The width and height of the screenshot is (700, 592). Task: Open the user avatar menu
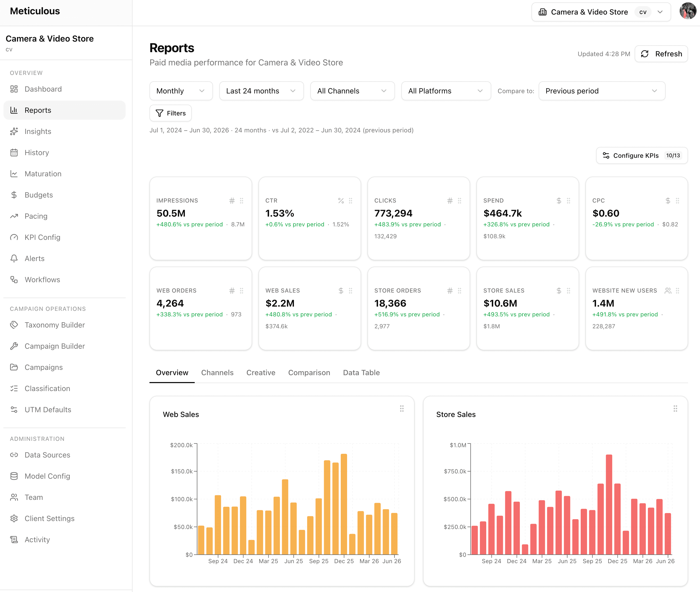pyautogui.click(x=688, y=11)
